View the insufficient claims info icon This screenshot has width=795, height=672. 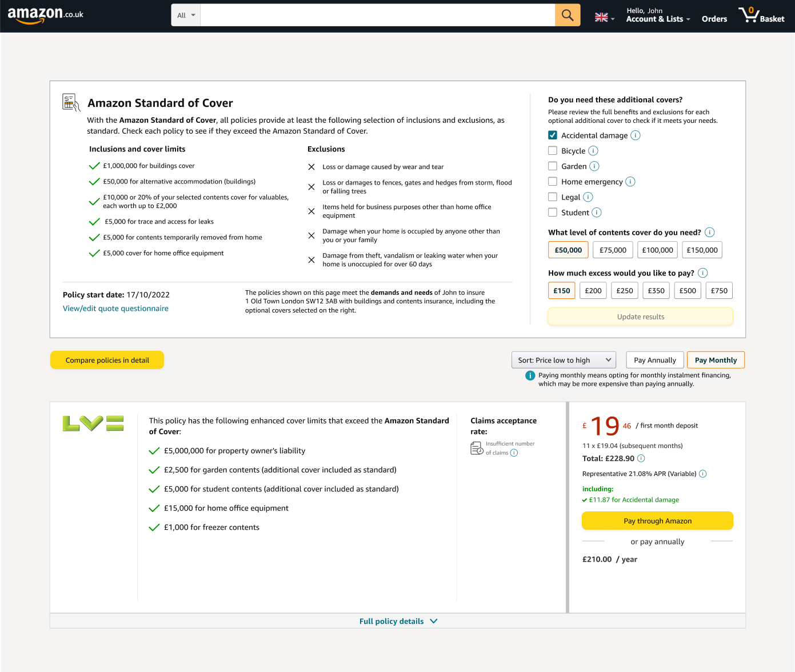[514, 452]
